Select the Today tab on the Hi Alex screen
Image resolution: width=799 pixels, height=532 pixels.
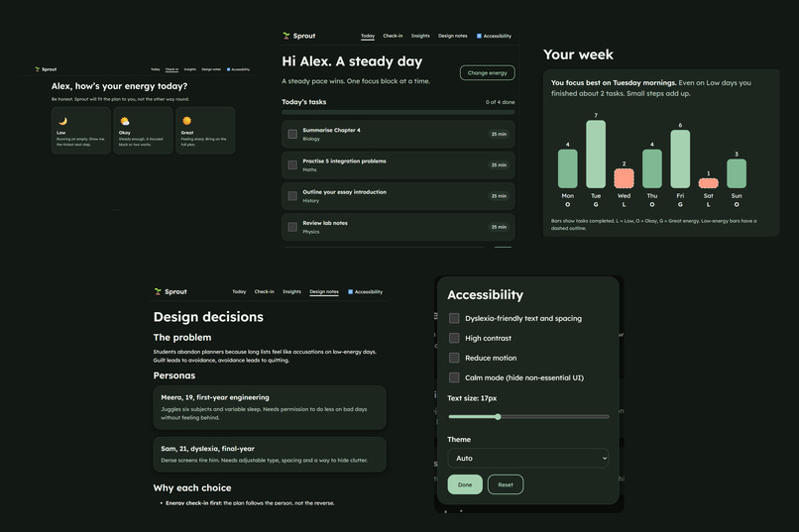[368, 36]
